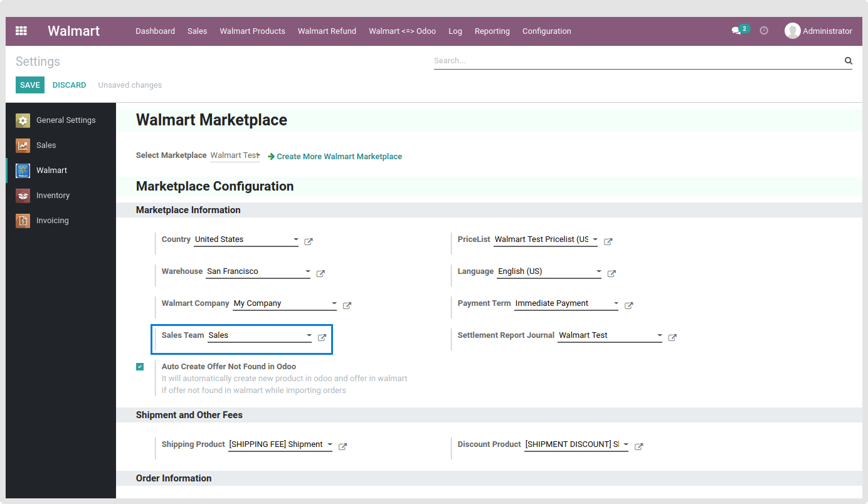868x504 pixels.
Task: Click the SAVE button
Action: click(x=30, y=85)
